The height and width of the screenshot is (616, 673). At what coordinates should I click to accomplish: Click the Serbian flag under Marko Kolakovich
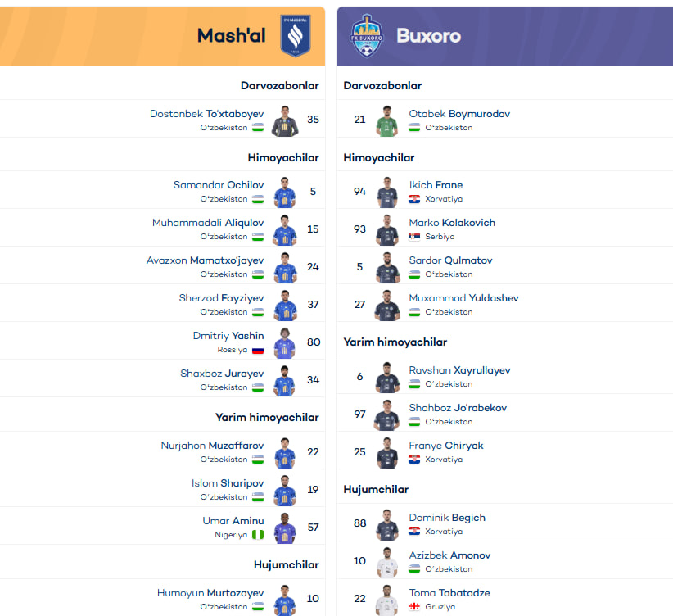(414, 237)
